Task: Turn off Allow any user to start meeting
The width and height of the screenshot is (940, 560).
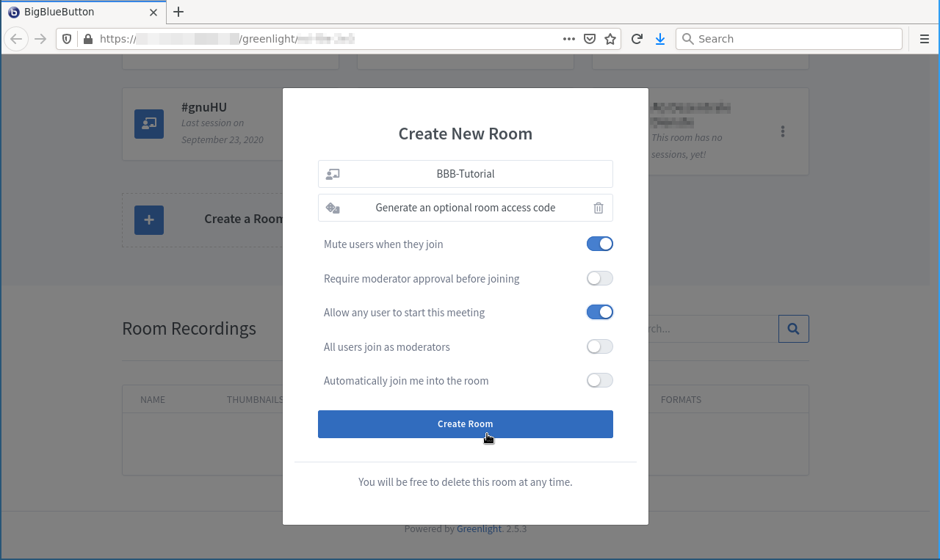Action: tap(600, 313)
